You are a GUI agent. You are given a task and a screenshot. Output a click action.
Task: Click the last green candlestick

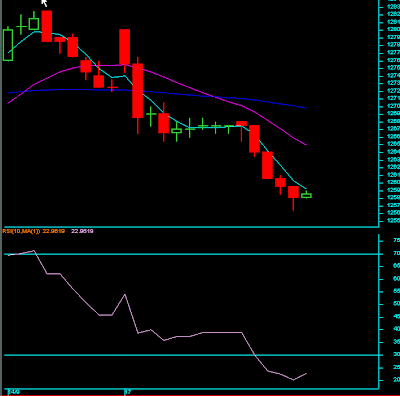point(306,195)
